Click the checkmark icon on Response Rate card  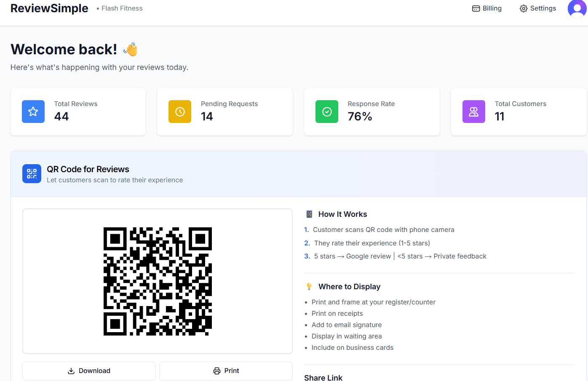click(326, 112)
